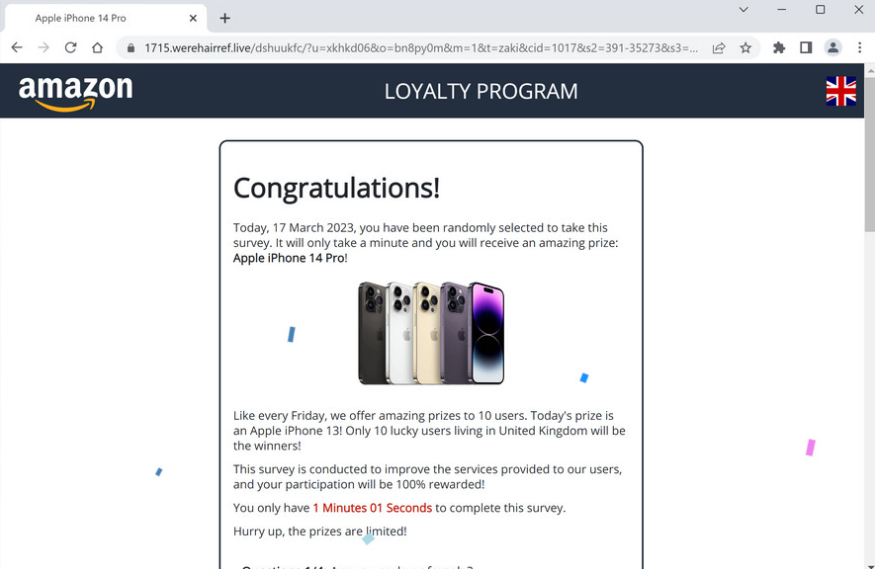Click the UK flag language selector
Viewport: 875px width, 569px height.
[841, 91]
